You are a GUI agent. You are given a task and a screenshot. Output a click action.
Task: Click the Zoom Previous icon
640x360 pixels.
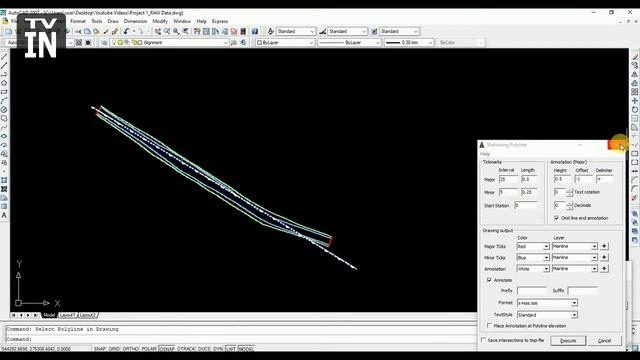click(x=185, y=31)
